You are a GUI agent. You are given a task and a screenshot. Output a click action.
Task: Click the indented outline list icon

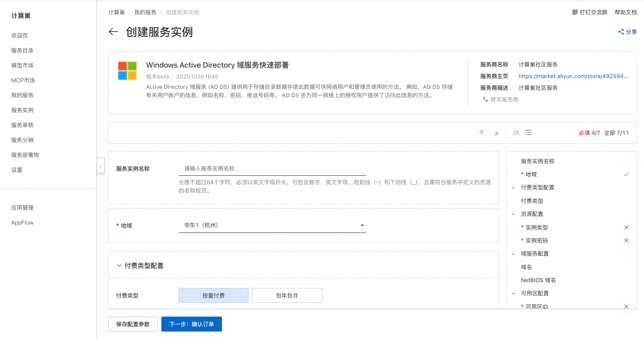pyautogui.click(x=528, y=132)
